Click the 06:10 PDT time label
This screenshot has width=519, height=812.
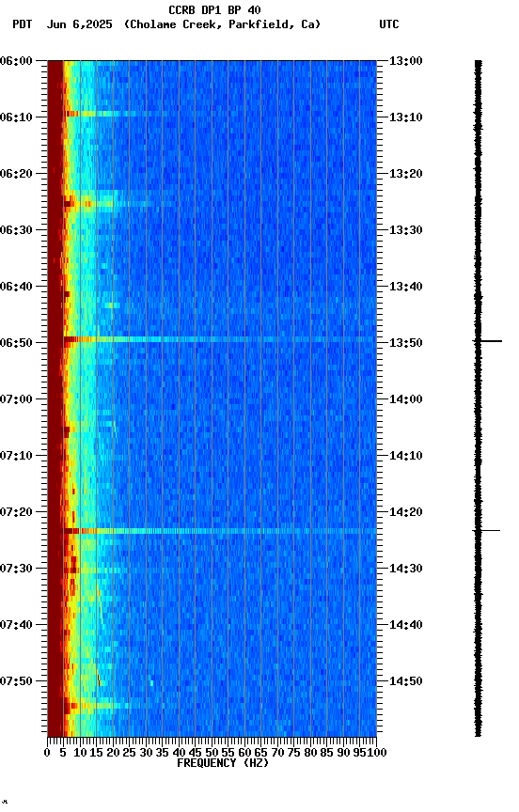click(x=16, y=117)
